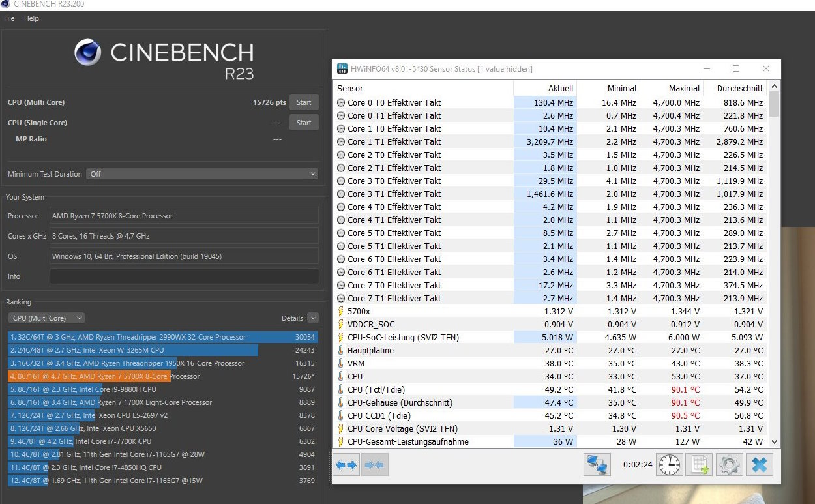Start the CPU Multi Core benchmark

tap(304, 102)
